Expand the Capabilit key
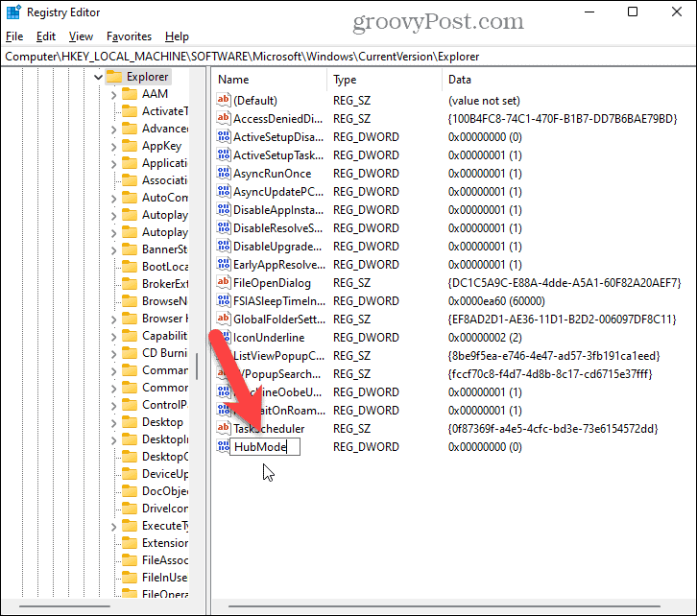 click(x=114, y=337)
